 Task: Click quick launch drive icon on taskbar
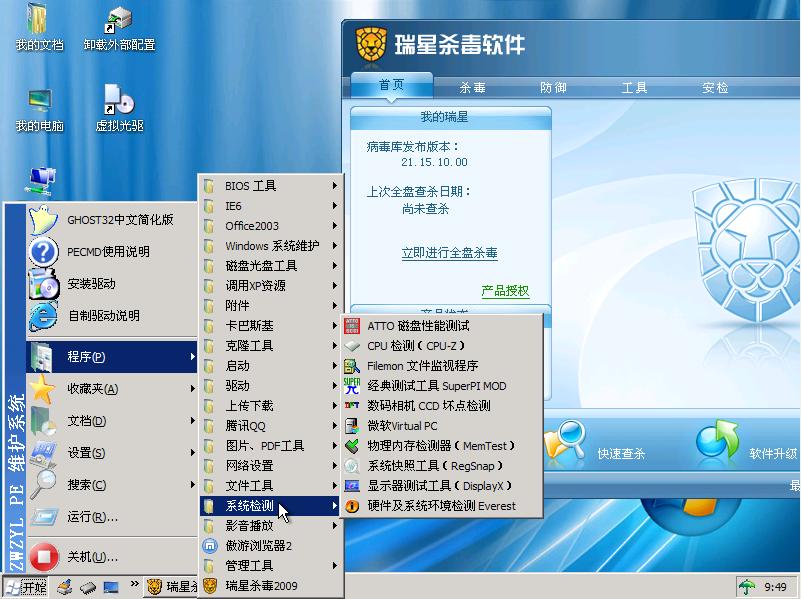(64, 587)
